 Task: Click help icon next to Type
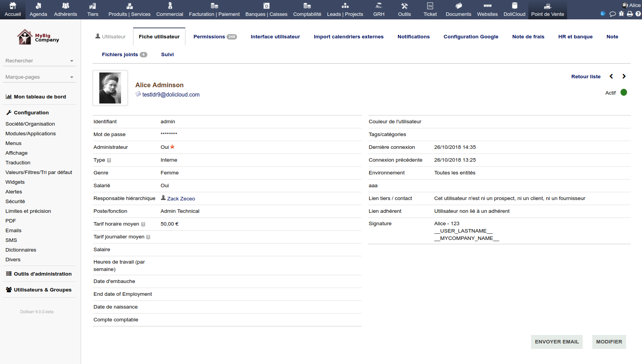coord(109,160)
